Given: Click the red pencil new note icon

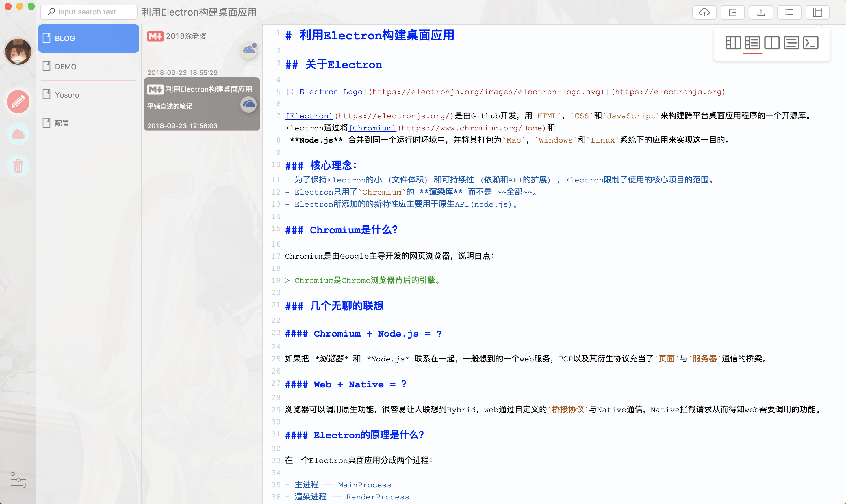Looking at the screenshot, I should click(18, 102).
